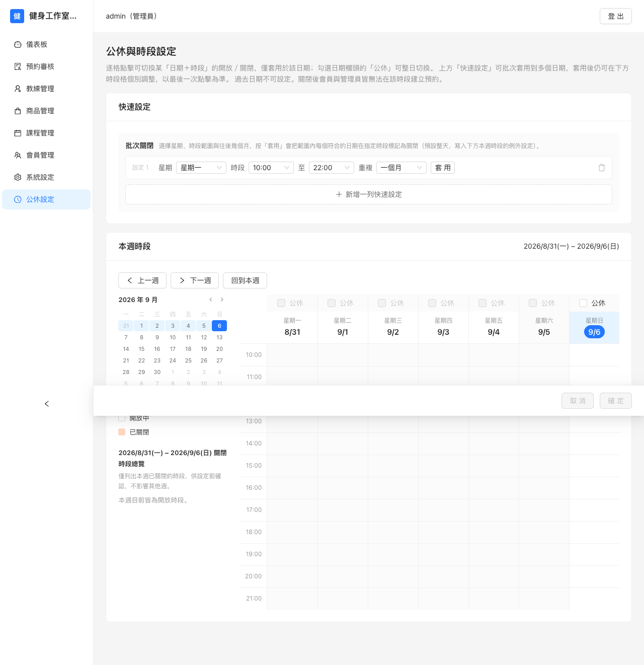Toggle the 公休 checkbox for 星期二 9/1

(x=332, y=303)
